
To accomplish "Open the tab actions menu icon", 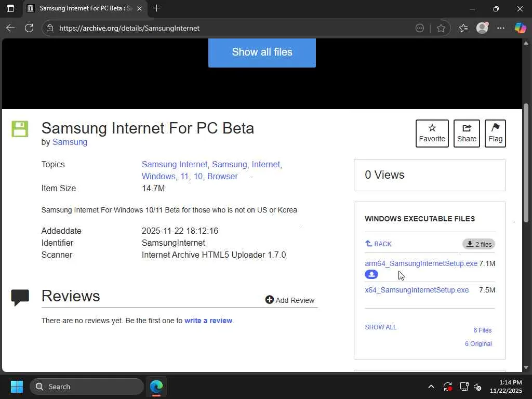I will (x=10, y=8).
